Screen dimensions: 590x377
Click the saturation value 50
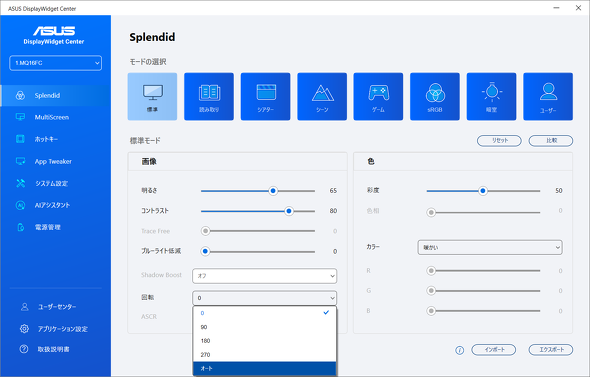pos(559,191)
